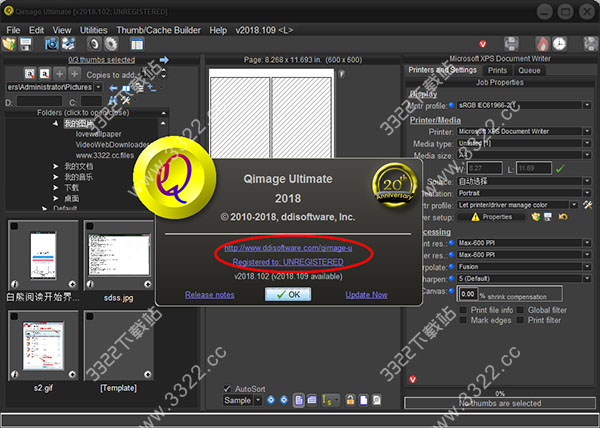The image size is (600, 428).
Task: Click the canvas shrink compensation 0.00 field
Action: coord(468,294)
